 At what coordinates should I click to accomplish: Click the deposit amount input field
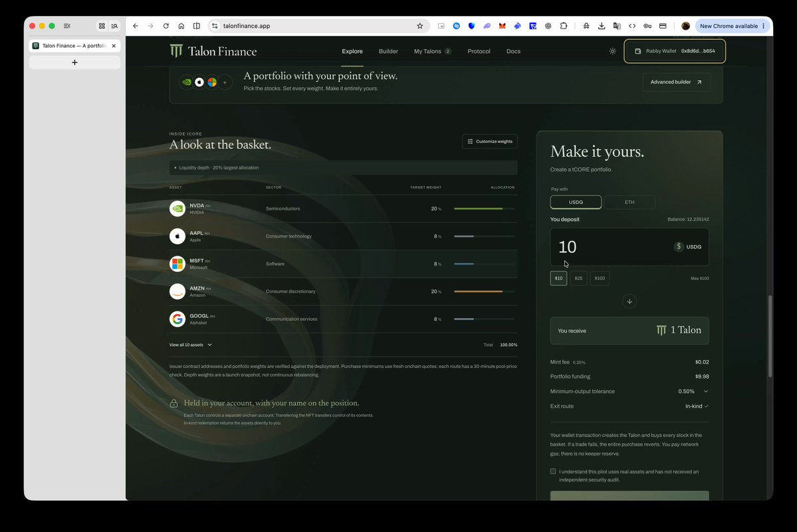point(629,246)
